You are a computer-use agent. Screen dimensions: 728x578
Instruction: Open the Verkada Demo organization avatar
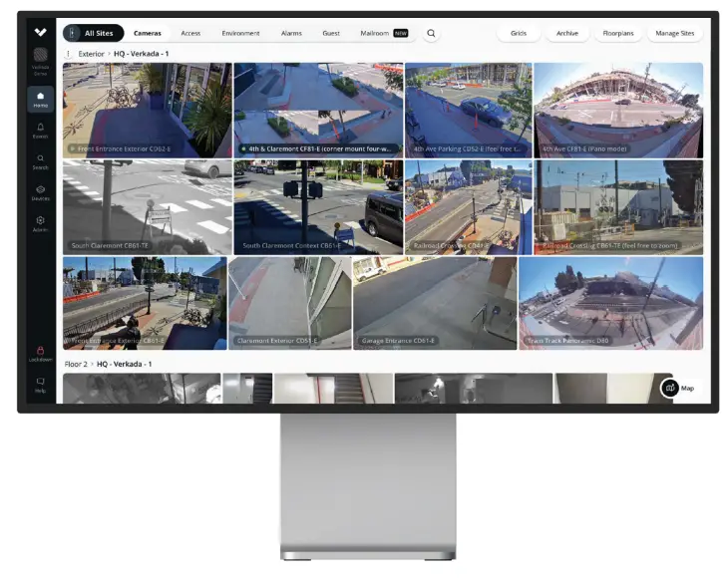(x=41, y=55)
